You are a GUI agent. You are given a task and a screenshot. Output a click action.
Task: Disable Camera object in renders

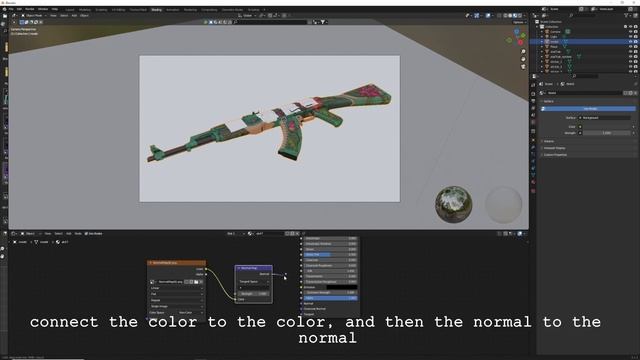(x=636, y=31)
